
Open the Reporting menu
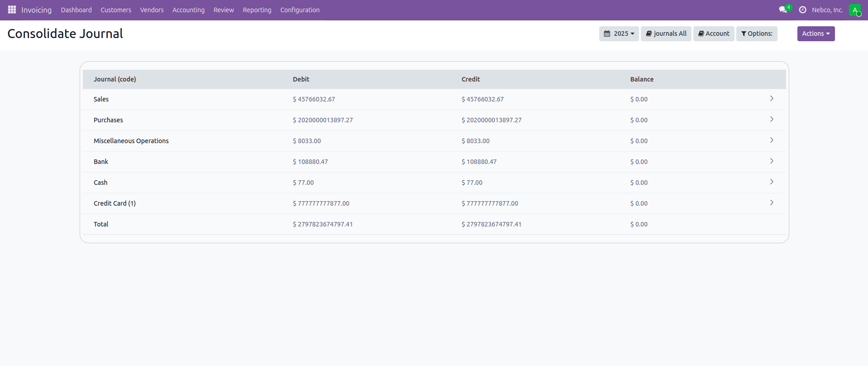257,10
